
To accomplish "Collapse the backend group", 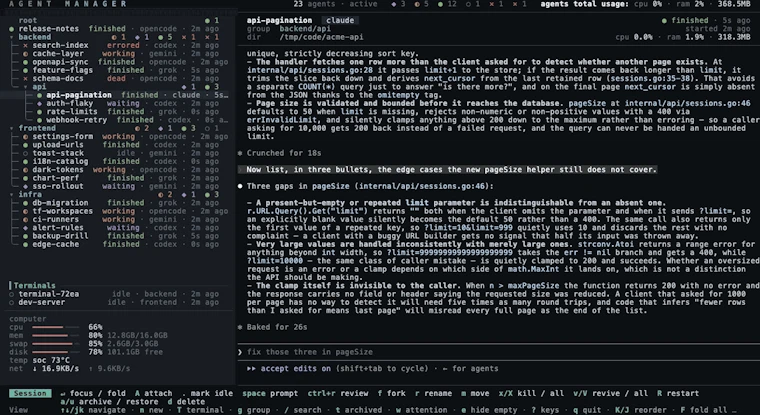I will [x=34, y=37].
